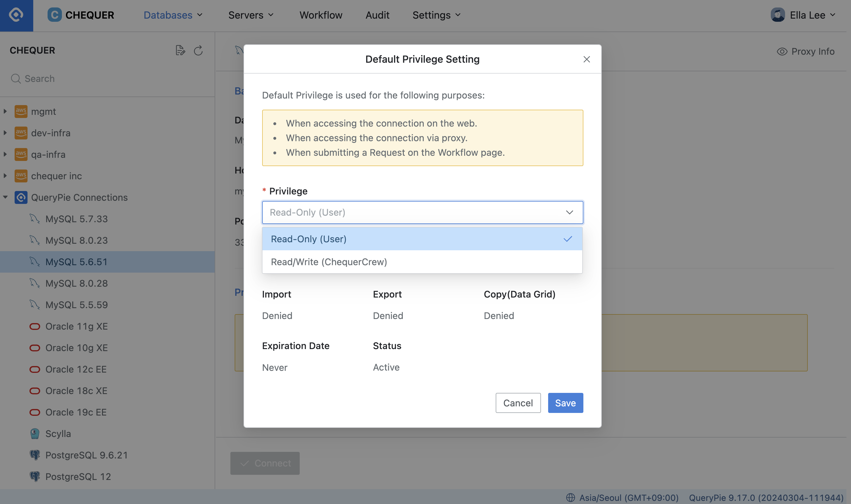The image size is (851, 504).
Task: Click Ella Lee's avatar picture
Action: pos(778,15)
